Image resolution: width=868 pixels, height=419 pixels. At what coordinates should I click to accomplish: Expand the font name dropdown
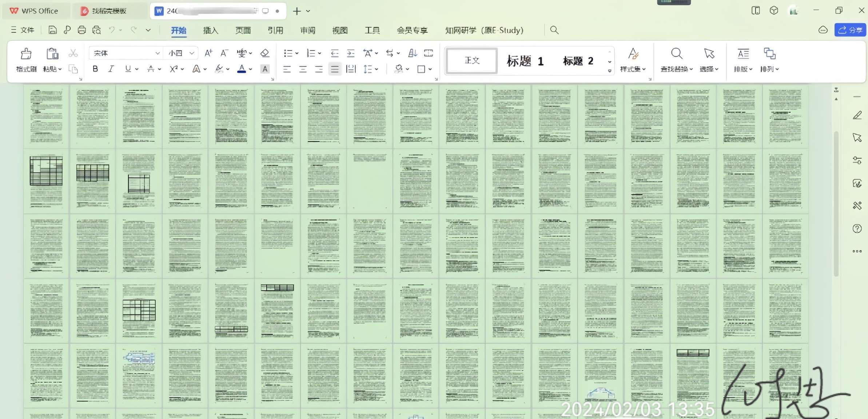[x=157, y=53]
